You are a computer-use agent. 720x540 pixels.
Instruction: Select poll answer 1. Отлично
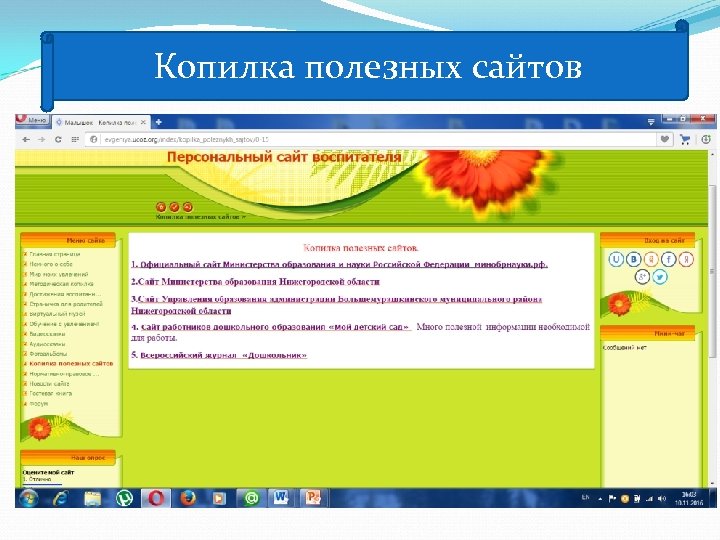click(x=37, y=479)
